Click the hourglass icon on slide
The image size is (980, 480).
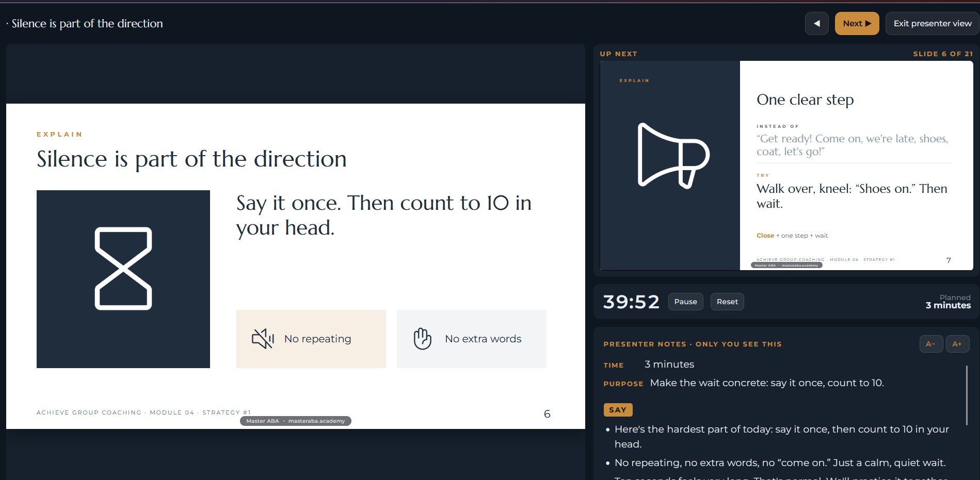(x=123, y=269)
